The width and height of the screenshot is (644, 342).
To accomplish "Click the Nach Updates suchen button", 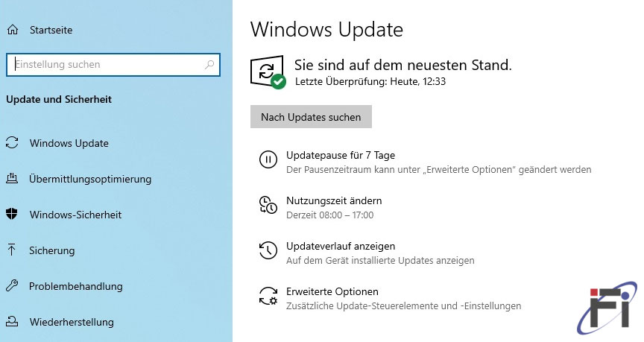I will click(x=311, y=116).
